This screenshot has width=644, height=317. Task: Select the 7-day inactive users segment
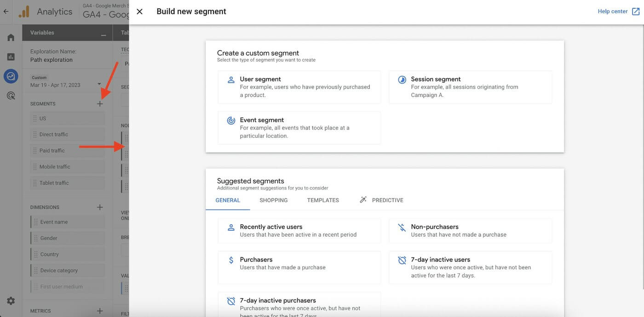pos(470,266)
